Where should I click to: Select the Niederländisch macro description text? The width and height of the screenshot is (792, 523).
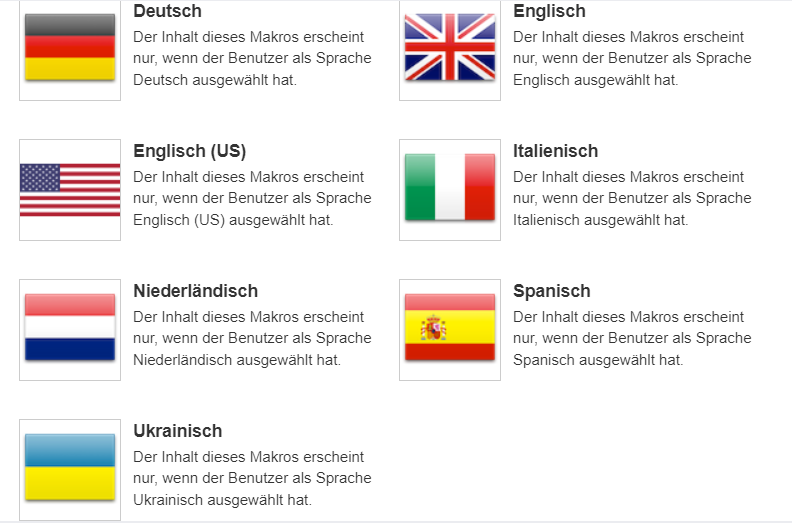tap(252, 338)
